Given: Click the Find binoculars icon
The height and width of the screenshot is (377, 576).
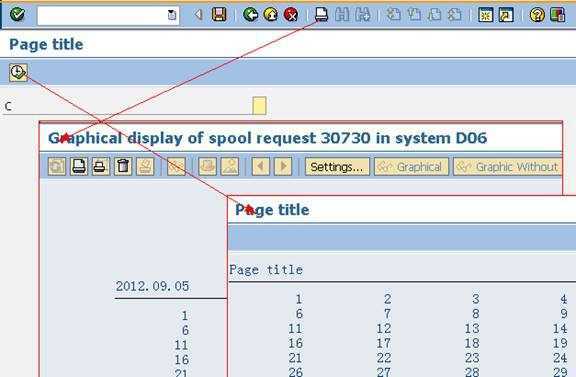Looking at the screenshot, I should pyautogui.click(x=342, y=15).
